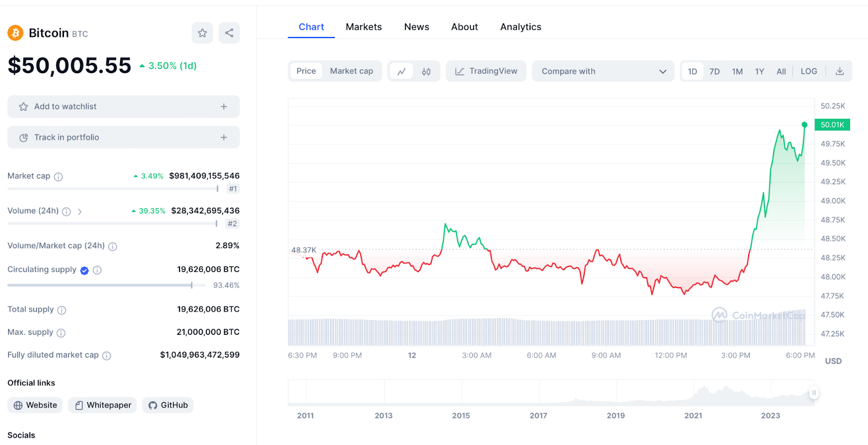The height and width of the screenshot is (445, 868).
Task: Set chart range to All
Action: coord(781,72)
